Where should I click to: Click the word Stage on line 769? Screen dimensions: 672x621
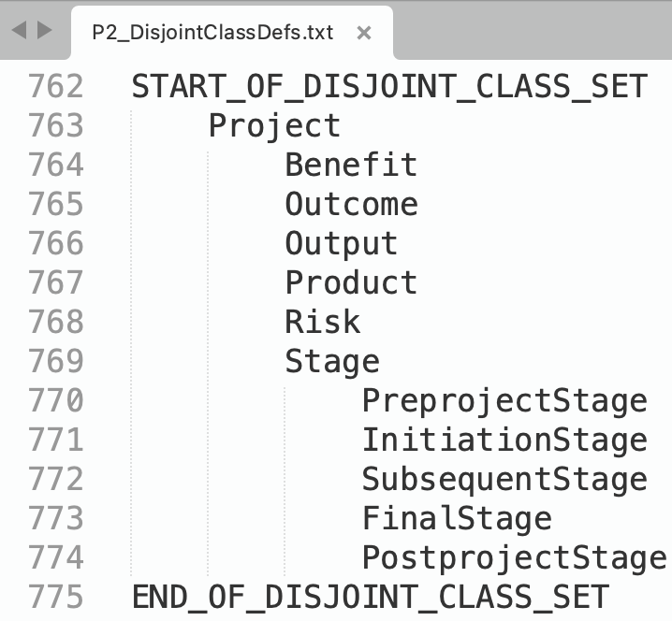(x=332, y=361)
